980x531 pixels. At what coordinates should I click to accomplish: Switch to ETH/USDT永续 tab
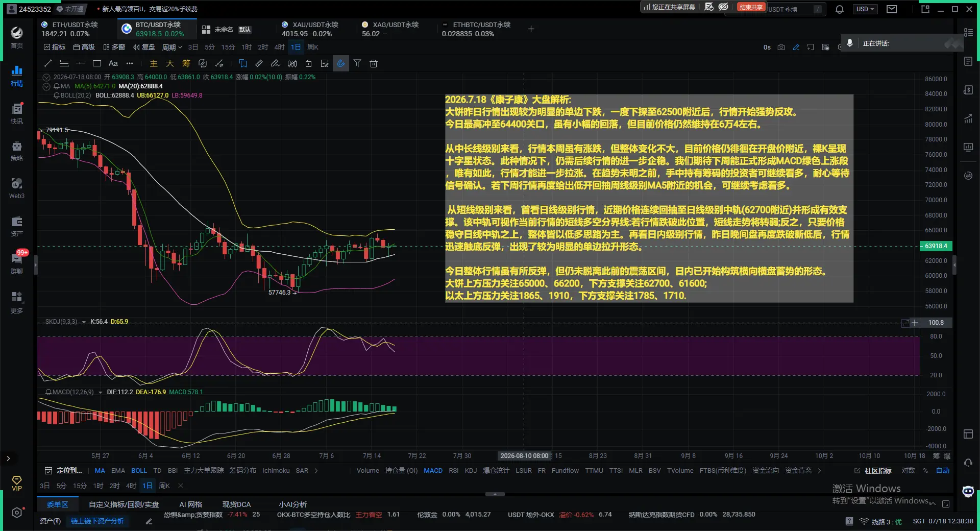pyautogui.click(x=75, y=29)
